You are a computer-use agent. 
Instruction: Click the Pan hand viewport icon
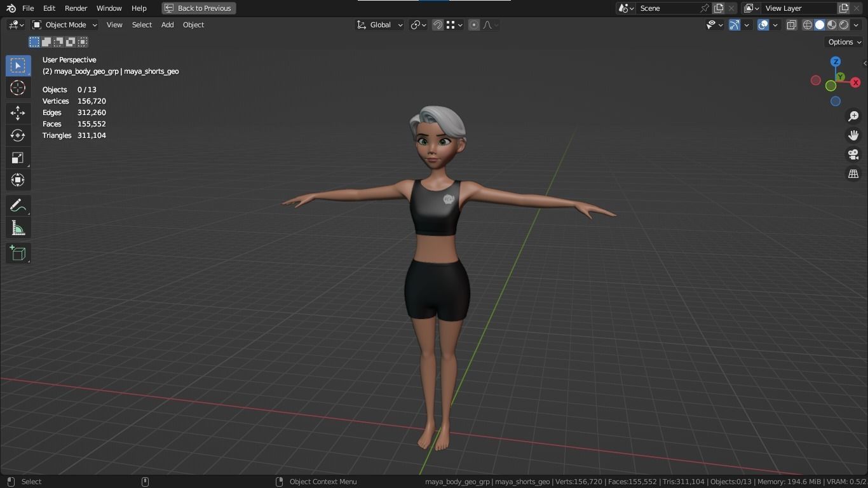[853, 135]
